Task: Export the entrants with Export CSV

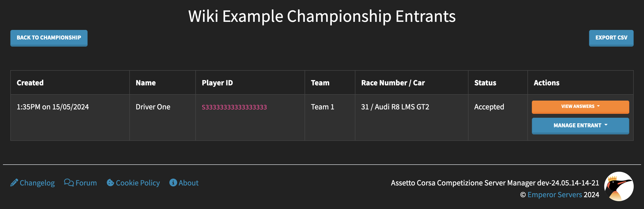Action: click(611, 38)
